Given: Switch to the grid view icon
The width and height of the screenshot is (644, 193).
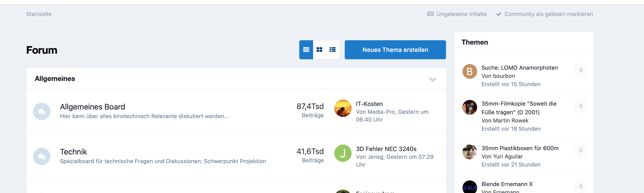Looking at the screenshot, I should (x=319, y=50).
